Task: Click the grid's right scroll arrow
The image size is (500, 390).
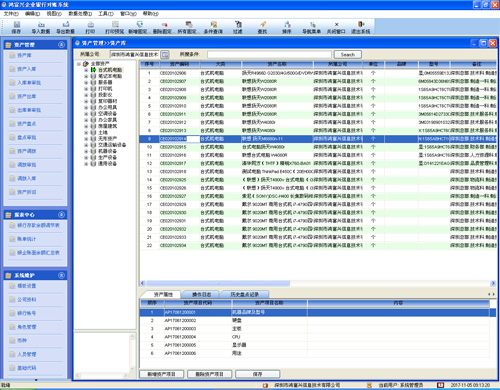Action: [493, 283]
